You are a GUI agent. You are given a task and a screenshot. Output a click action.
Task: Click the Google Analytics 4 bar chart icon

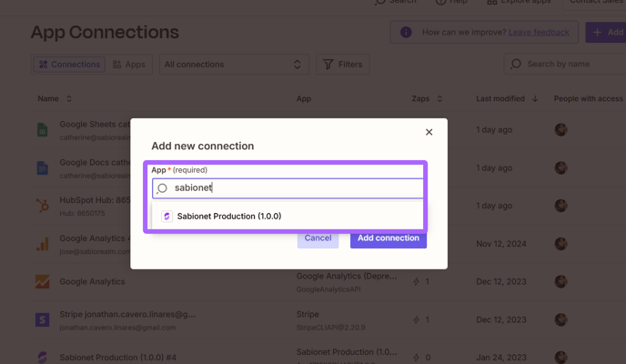[x=43, y=244]
